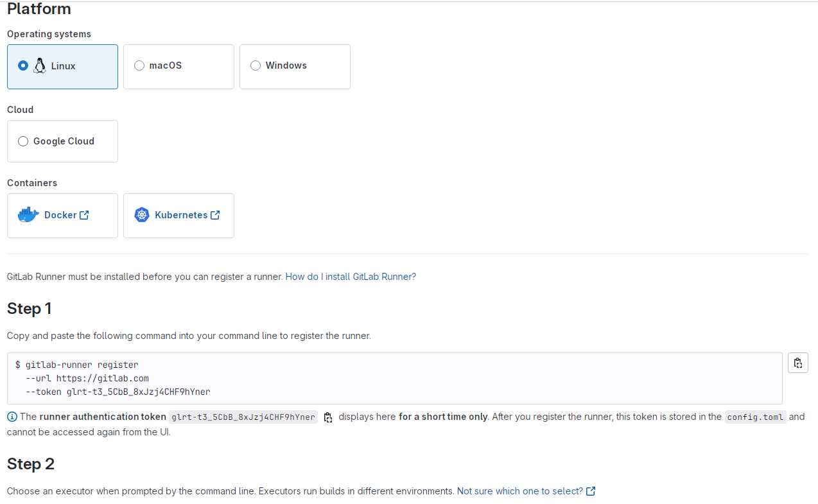Click the info icon before runner token note

pyautogui.click(x=12, y=417)
